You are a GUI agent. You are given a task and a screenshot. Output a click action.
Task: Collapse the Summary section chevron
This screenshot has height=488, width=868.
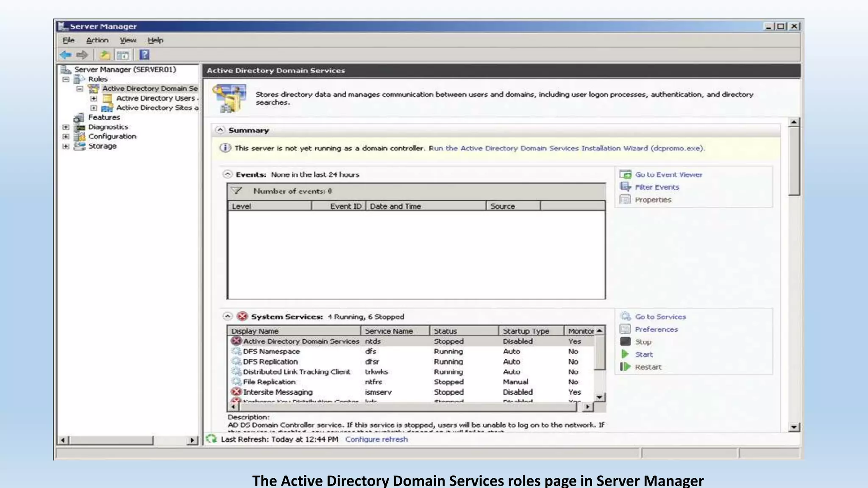coord(220,130)
